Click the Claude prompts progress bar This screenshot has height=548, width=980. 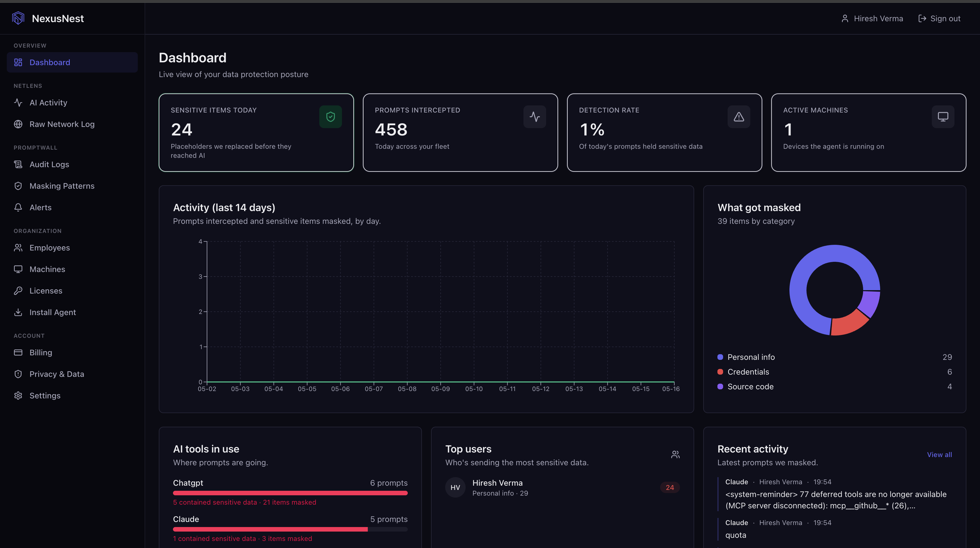pos(290,529)
